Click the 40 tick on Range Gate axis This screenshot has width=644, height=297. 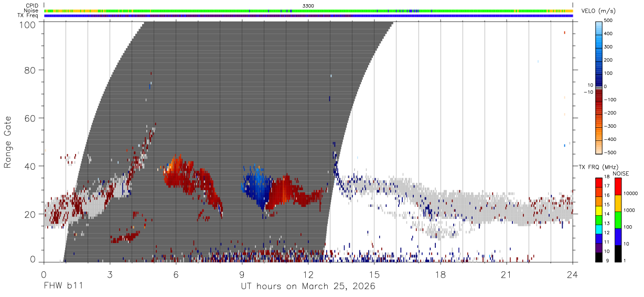click(x=30, y=166)
